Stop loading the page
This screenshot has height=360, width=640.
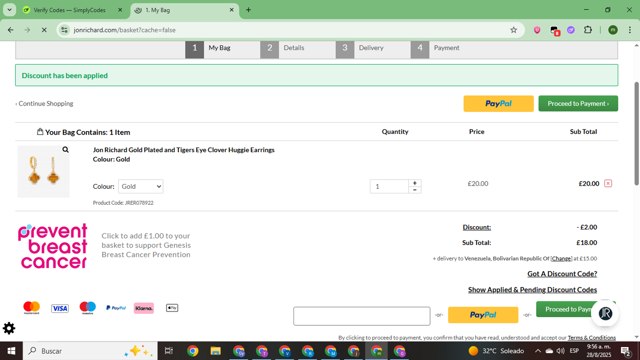[x=44, y=30]
